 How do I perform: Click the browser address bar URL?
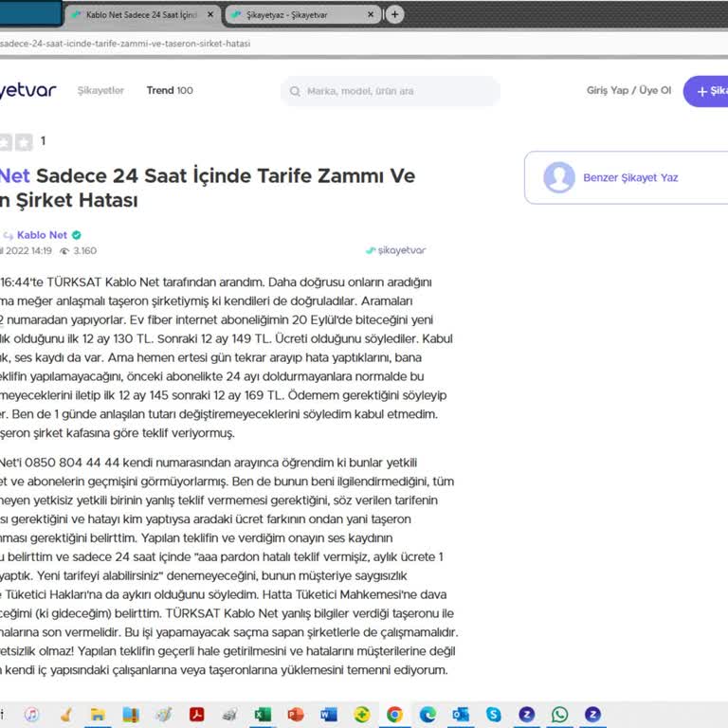125,44
